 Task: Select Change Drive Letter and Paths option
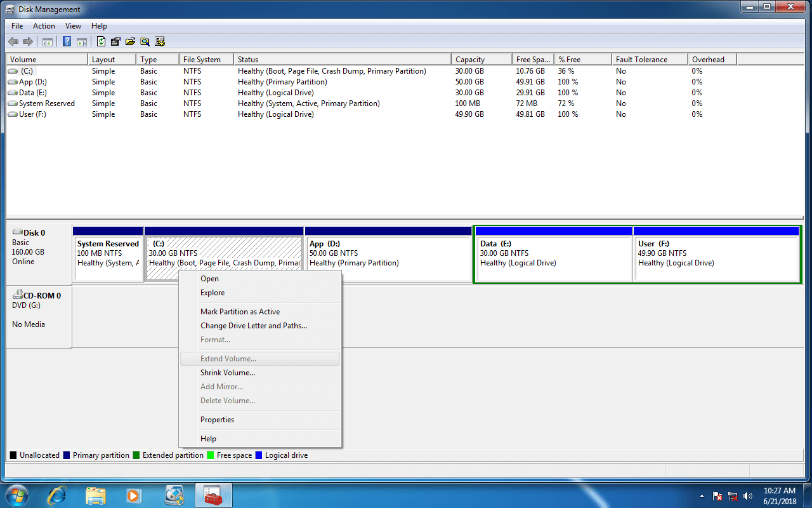pos(253,326)
